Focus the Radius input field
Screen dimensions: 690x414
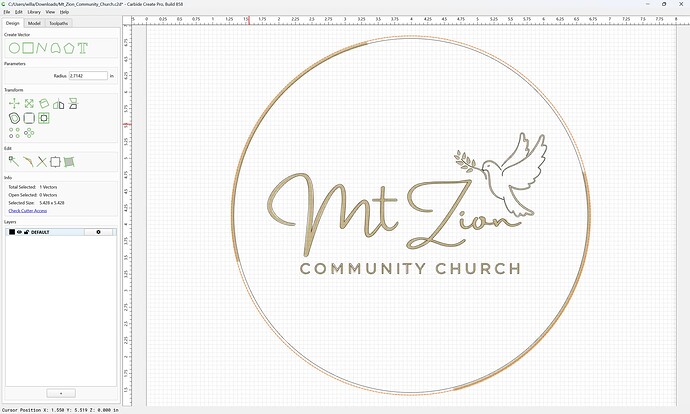[88, 76]
